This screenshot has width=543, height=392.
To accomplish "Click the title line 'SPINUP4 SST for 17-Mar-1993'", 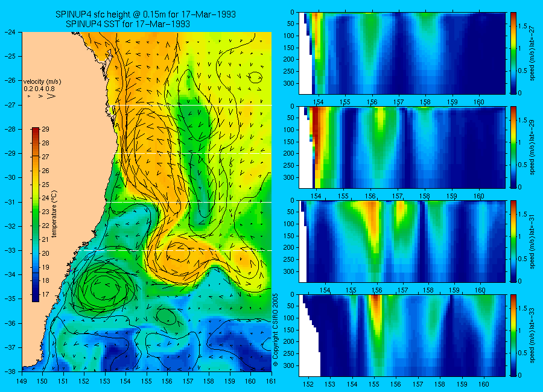I will tap(128, 24).
